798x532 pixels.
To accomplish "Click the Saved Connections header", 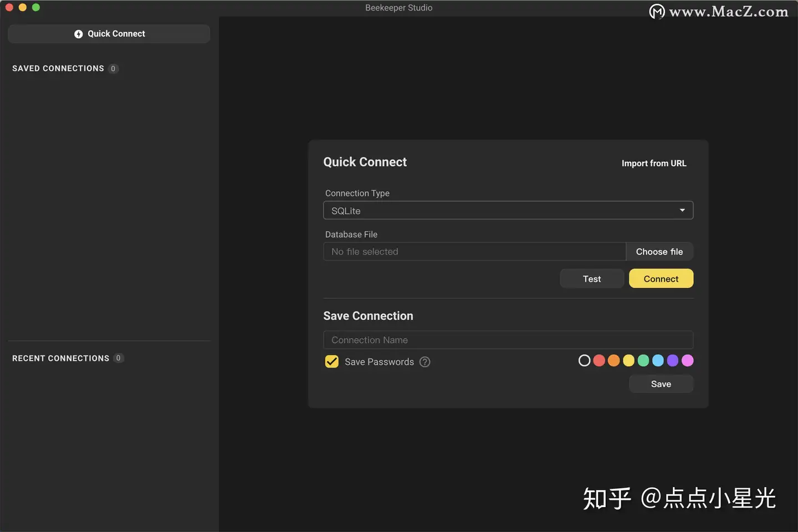I will coord(58,69).
